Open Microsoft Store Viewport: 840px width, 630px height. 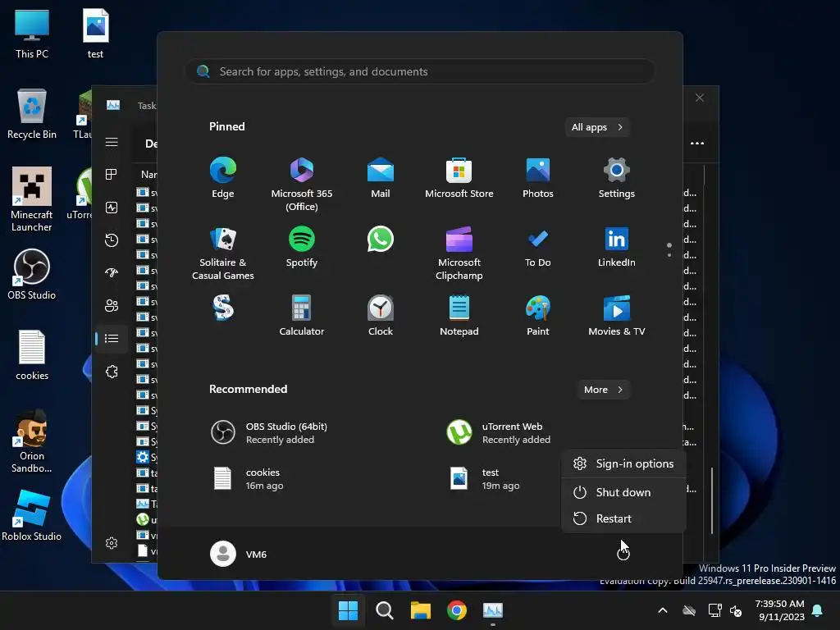point(459,178)
